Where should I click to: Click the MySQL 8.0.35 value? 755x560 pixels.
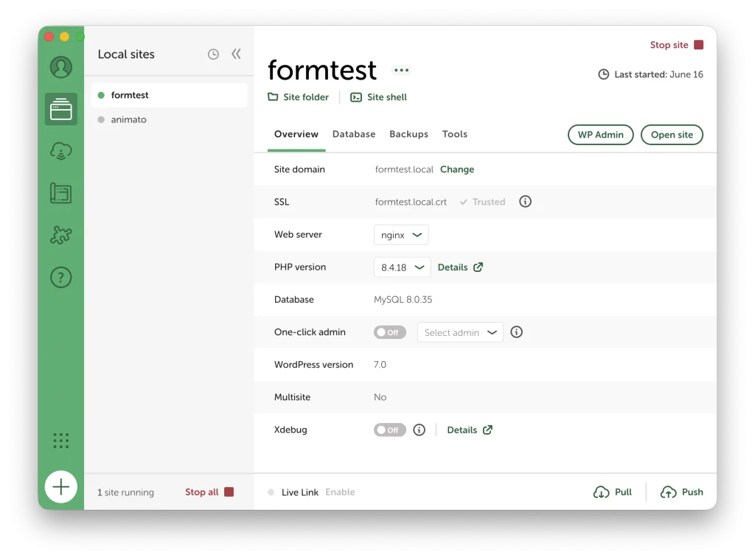pos(403,300)
